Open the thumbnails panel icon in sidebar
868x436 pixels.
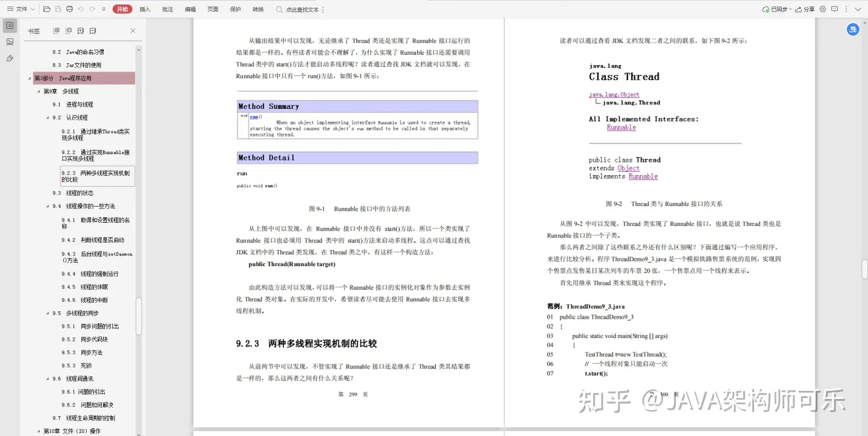point(10,42)
